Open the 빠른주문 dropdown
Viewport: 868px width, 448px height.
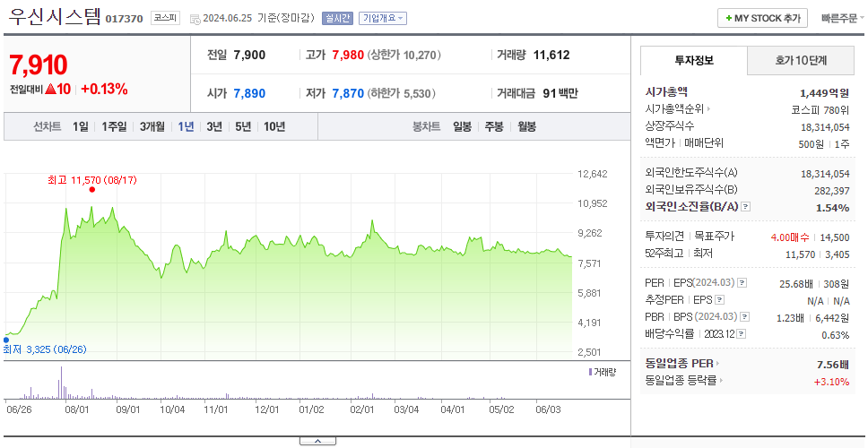pos(843,18)
